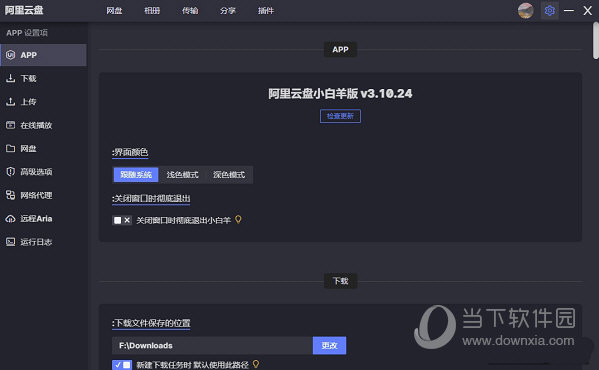Click the 关闭窗口时彻底退出 heading label
599x370 pixels.
pos(151,199)
